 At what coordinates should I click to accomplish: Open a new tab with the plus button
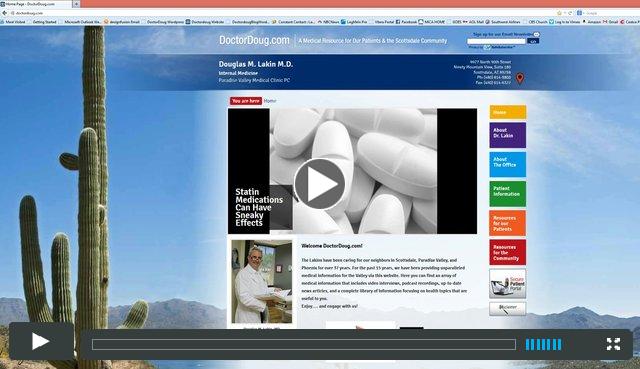tap(76, 4)
